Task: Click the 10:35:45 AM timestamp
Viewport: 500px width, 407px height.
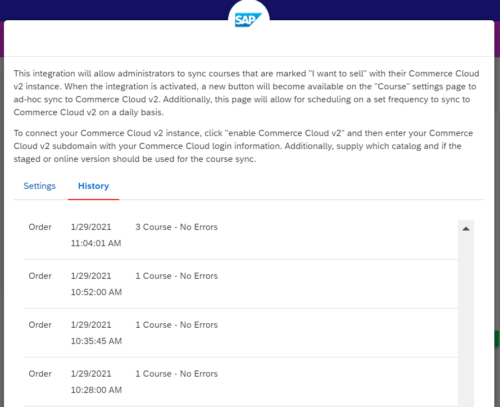Action: click(x=96, y=341)
